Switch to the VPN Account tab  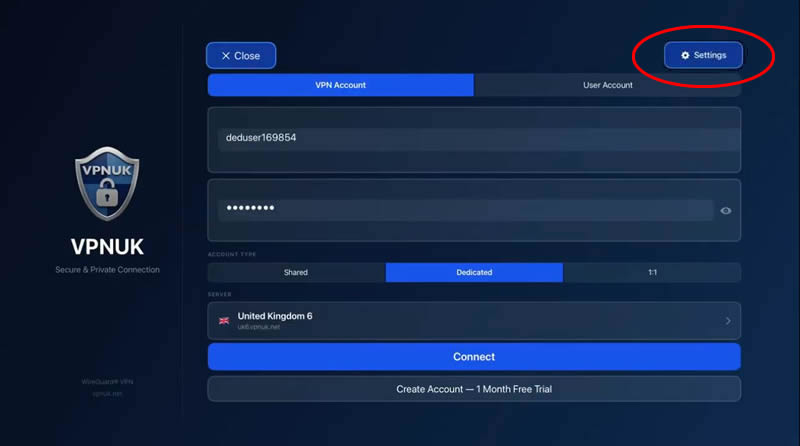[x=340, y=85]
